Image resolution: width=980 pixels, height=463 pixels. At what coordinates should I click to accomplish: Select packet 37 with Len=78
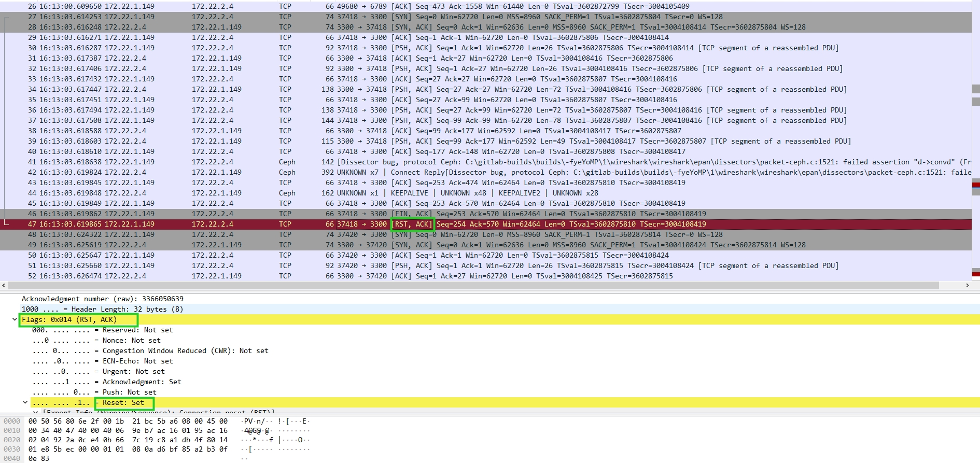pos(486,120)
